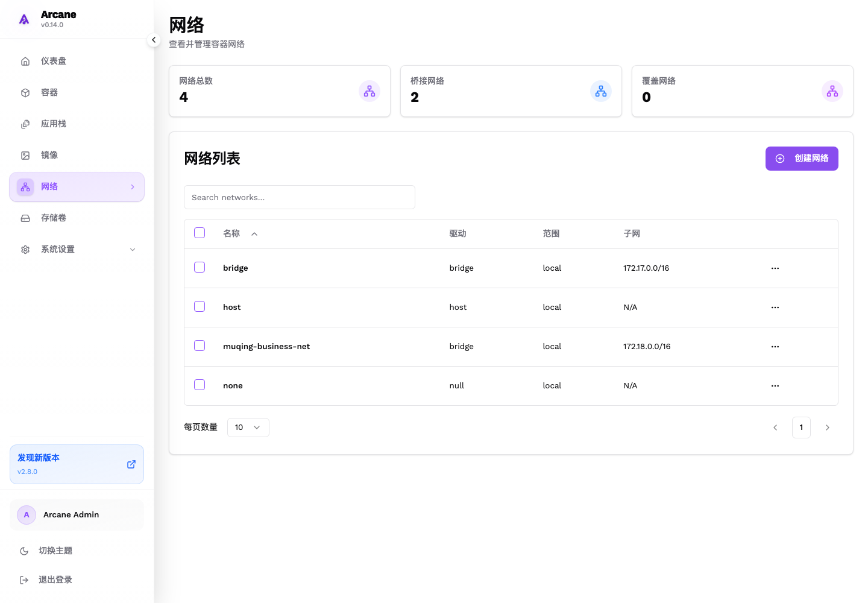Check the none network row checkbox
868x603 pixels.
coord(200,385)
